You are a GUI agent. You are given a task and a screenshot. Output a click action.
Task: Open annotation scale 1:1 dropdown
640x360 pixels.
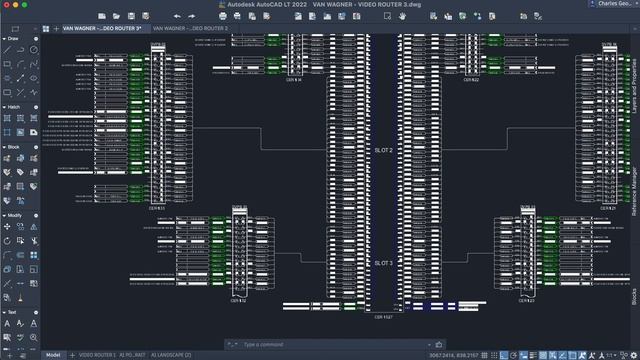611,356
